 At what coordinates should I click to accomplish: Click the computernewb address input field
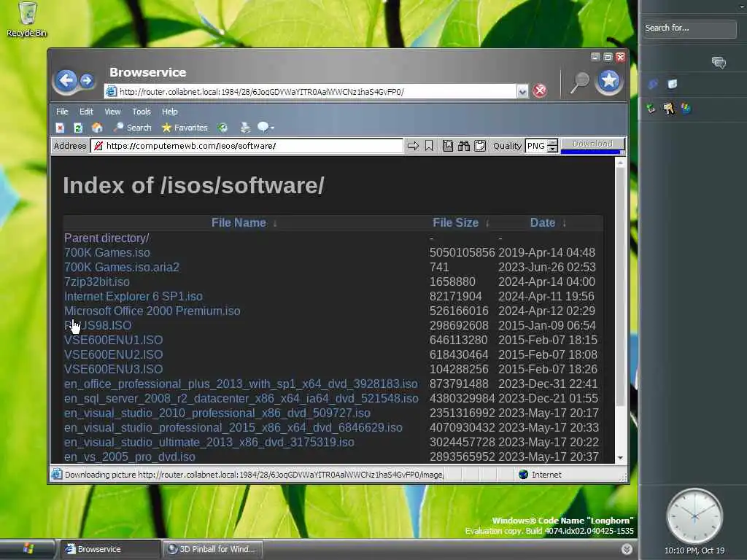click(x=247, y=146)
